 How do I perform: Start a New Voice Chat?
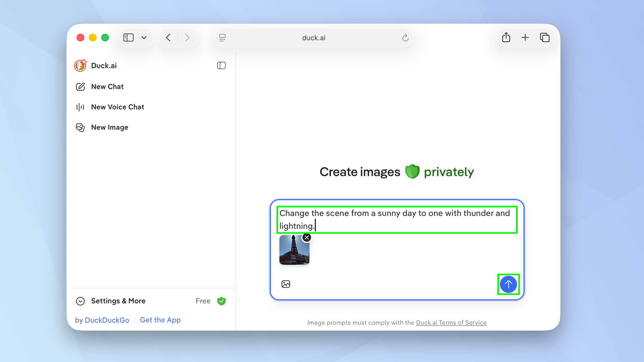(117, 107)
